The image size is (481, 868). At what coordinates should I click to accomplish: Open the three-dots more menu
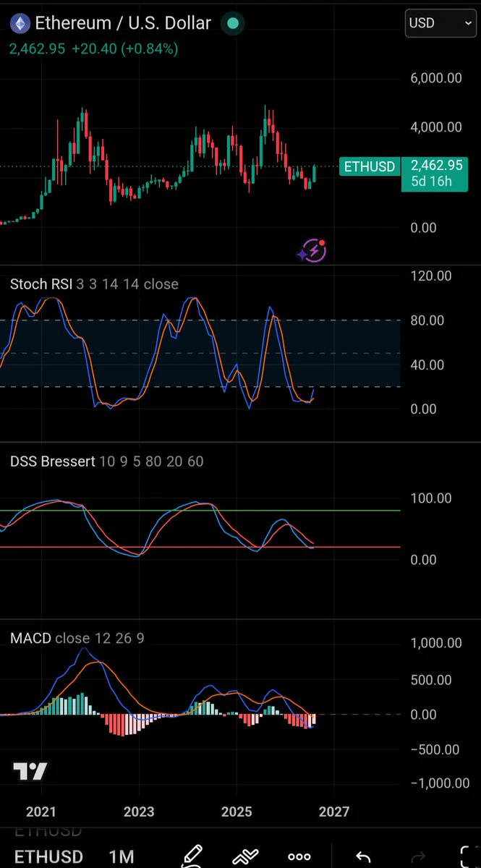[299, 857]
